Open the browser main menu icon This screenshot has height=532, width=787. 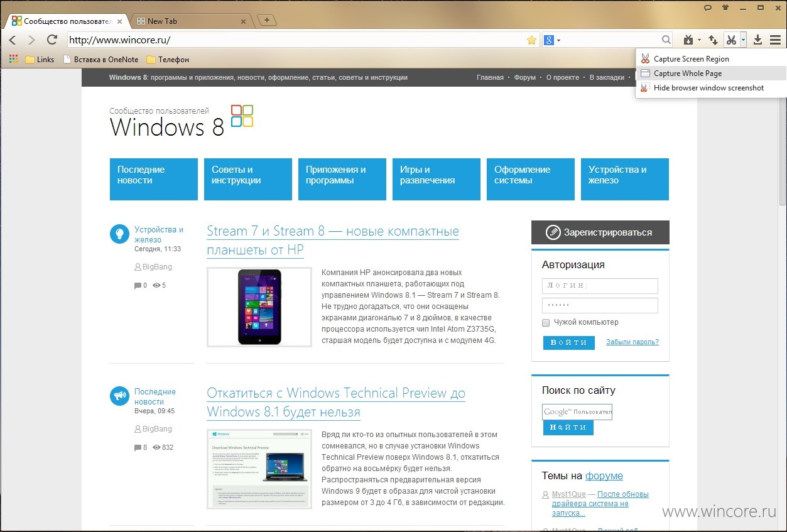coord(775,40)
